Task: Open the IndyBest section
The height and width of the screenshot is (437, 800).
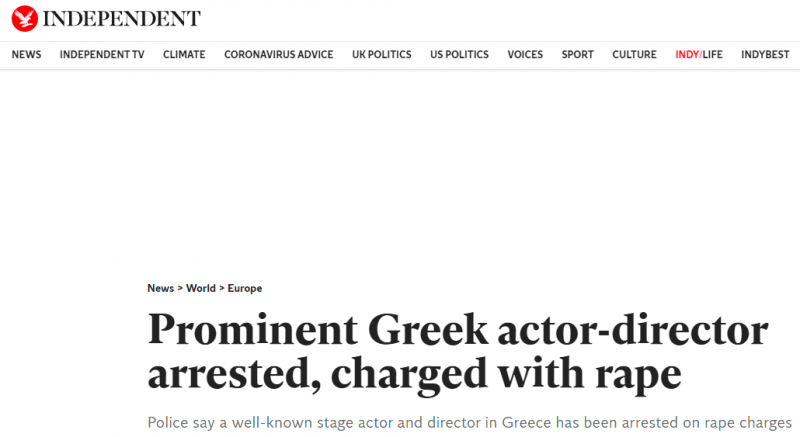Action: tap(765, 55)
